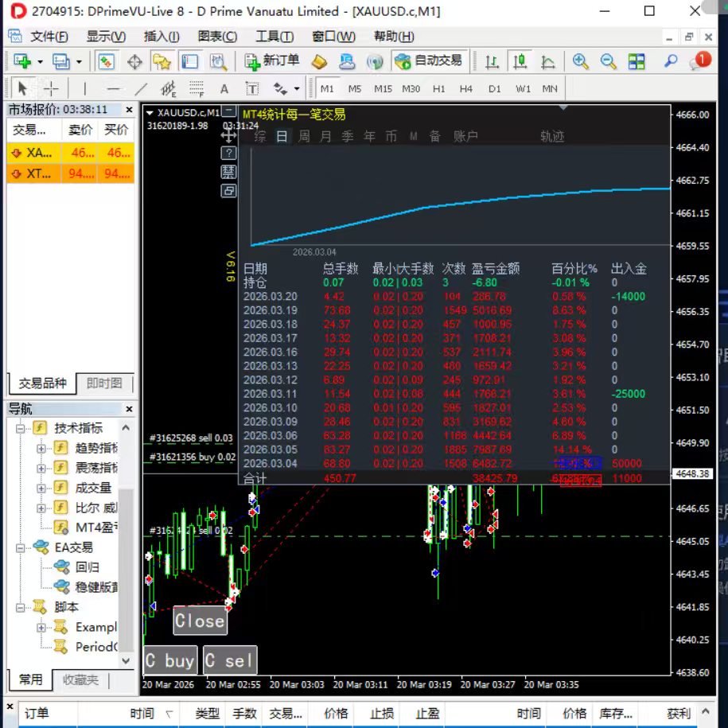This screenshot has width=728, height=728.
Task: Switch timeframe to H1
Action: [438, 88]
